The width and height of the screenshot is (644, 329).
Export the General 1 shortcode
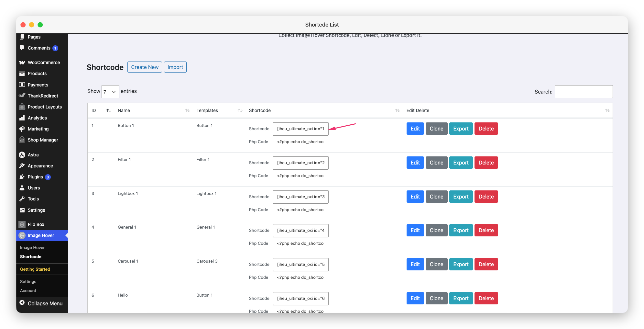(461, 230)
